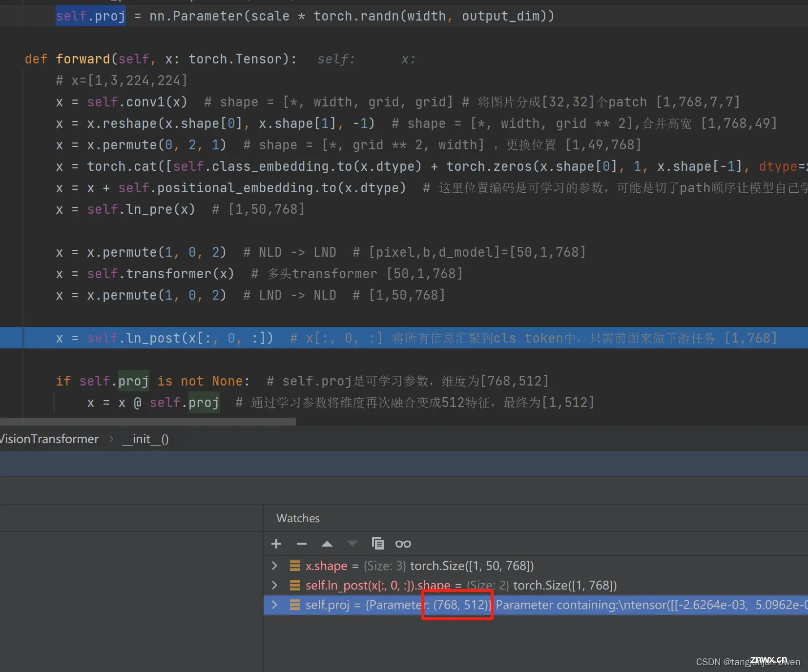Viewport: 808px width, 672px height.
Task: Click the self.ln_pre(x) line
Action: 180,209
